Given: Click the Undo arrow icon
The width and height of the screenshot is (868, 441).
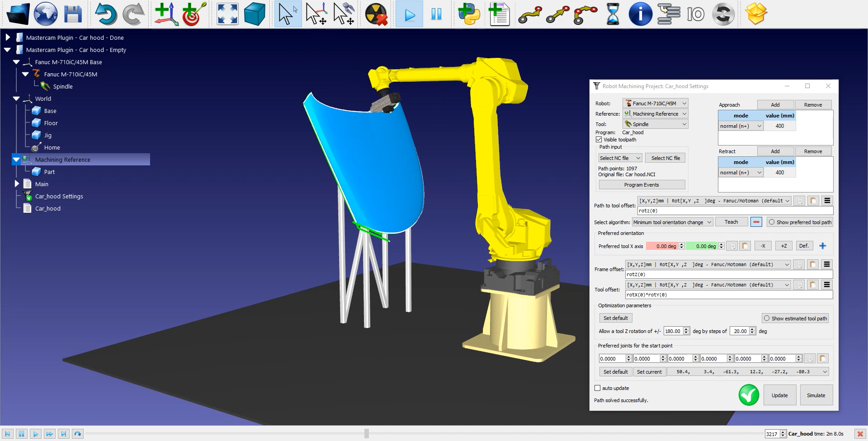Looking at the screenshot, I should point(105,14).
